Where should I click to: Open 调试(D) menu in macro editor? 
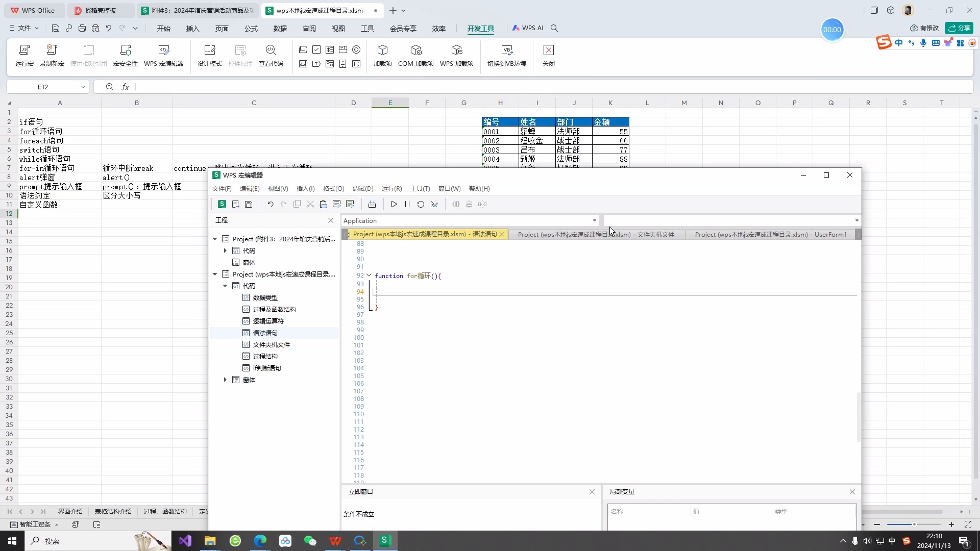click(363, 188)
